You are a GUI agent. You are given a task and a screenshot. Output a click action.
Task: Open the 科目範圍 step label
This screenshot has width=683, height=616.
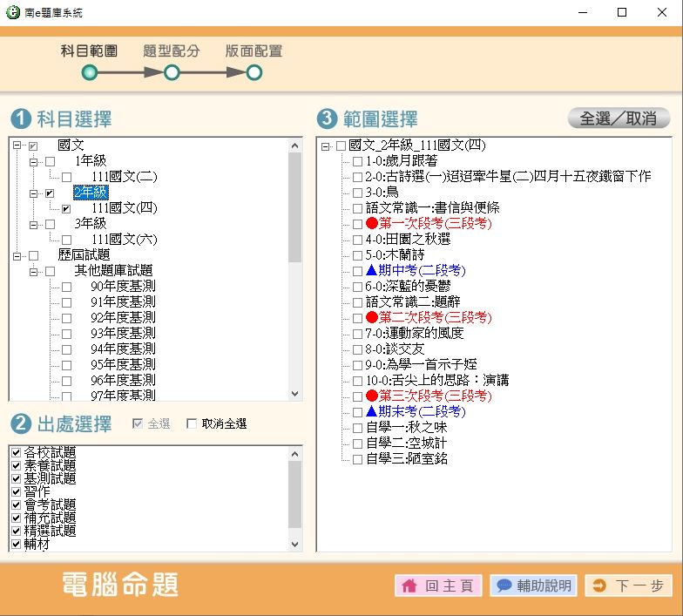click(89, 51)
